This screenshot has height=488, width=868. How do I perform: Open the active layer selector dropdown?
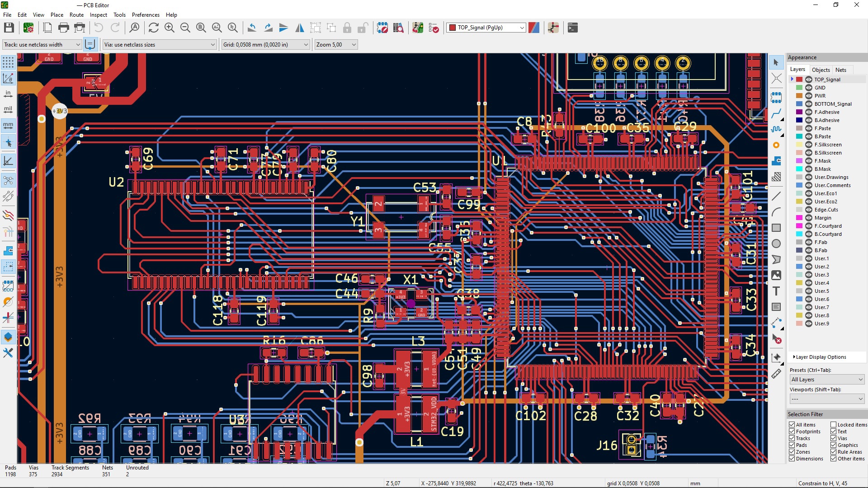pyautogui.click(x=486, y=28)
